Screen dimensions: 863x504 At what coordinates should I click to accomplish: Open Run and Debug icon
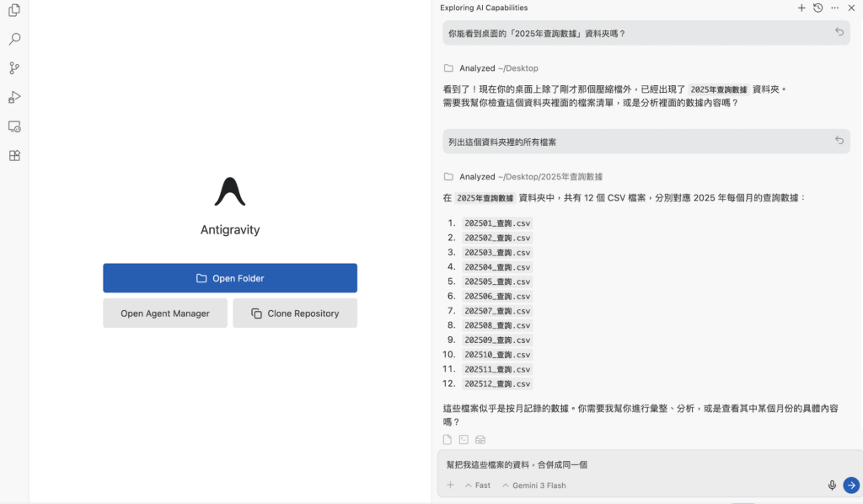(x=14, y=98)
